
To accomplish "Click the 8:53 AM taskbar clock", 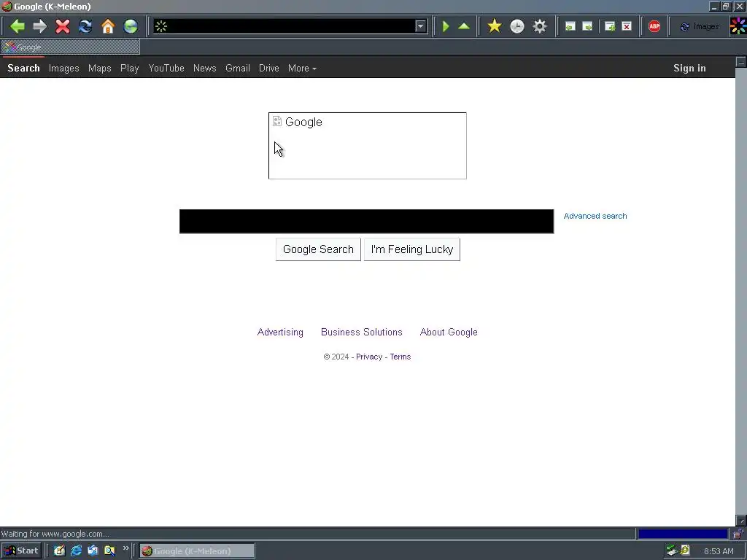I will pyautogui.click(x=719, y=551).
